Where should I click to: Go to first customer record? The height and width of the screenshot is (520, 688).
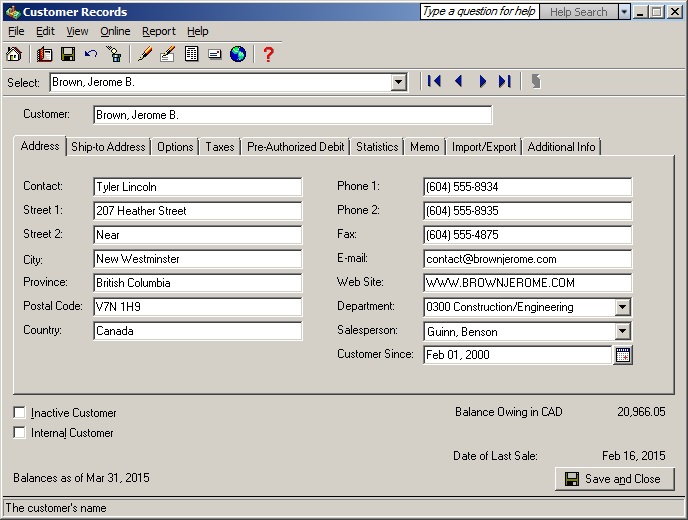click(x=434, y=81)
